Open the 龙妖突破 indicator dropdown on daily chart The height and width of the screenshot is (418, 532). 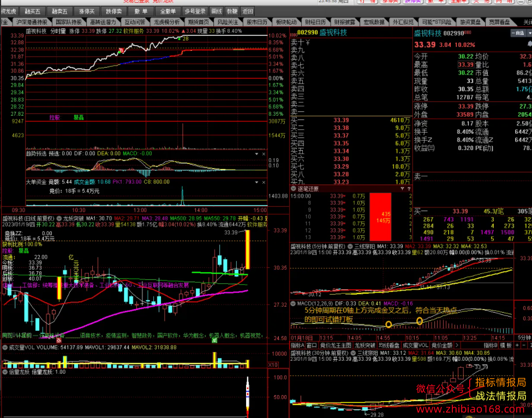point(59,218)
